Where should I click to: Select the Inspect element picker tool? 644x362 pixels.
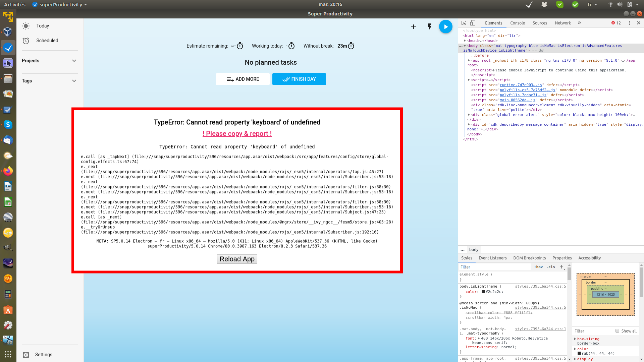pyautogui.click(x=463, y=23)
